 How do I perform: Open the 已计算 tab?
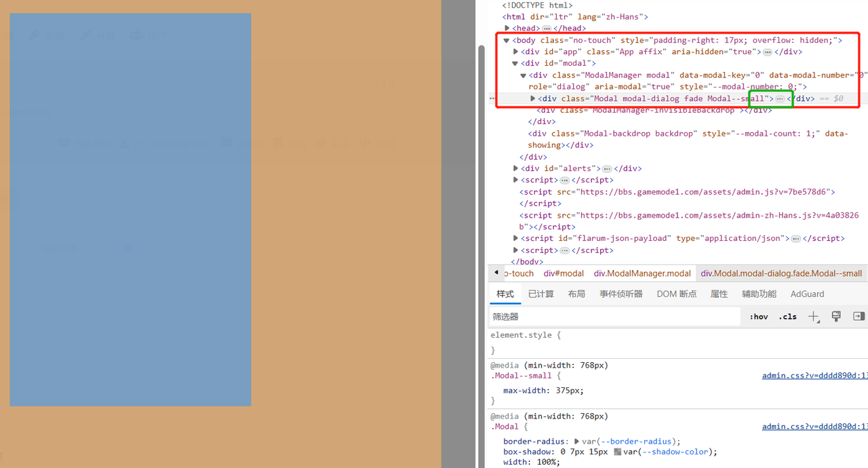tap(541, 294)
